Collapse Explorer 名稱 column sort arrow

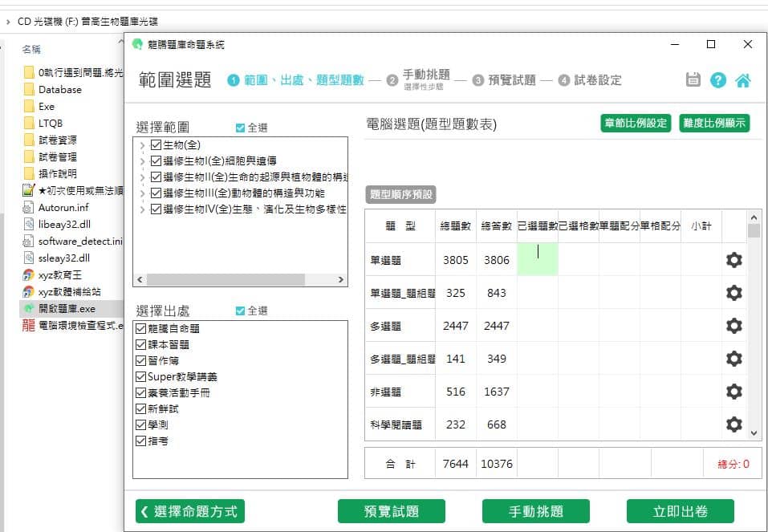[x=120, y=43]
